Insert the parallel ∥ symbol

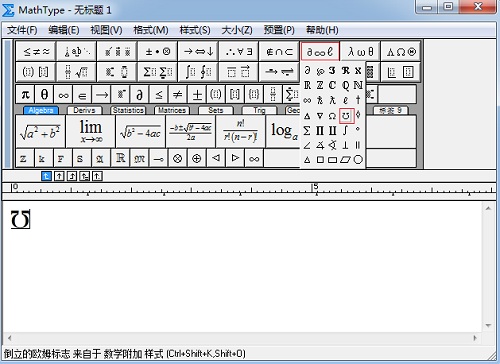pyautogui.click(x=358, y=145)
